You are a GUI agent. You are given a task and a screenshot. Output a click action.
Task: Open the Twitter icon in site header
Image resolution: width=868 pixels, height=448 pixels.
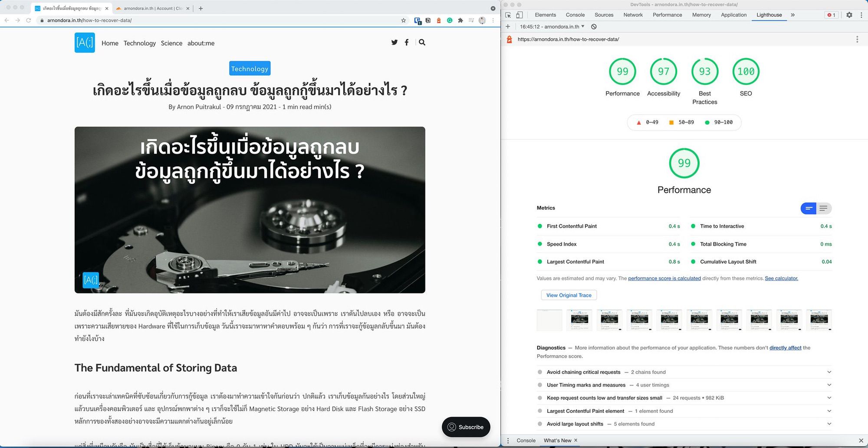tap(395, 43)
